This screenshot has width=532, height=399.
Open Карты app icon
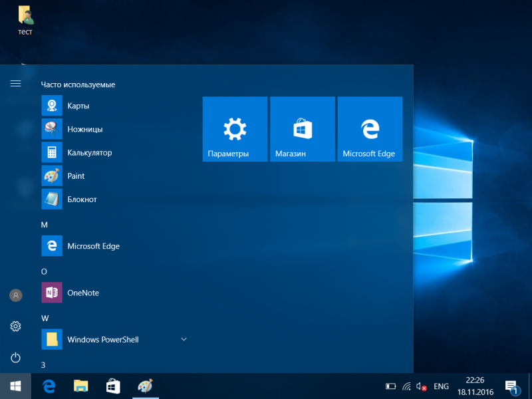pos(52,106)
